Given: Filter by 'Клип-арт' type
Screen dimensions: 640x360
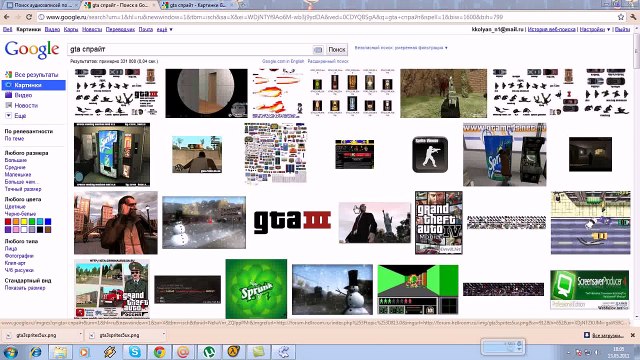Looking at the screenshot, I should pyautogui.click(x=15, y=263).
